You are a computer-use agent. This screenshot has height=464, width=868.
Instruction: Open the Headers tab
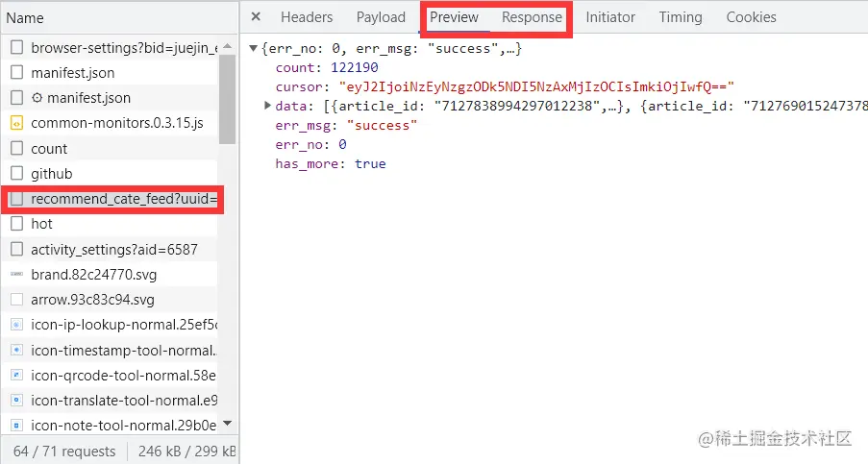click(x=307, y=17)
